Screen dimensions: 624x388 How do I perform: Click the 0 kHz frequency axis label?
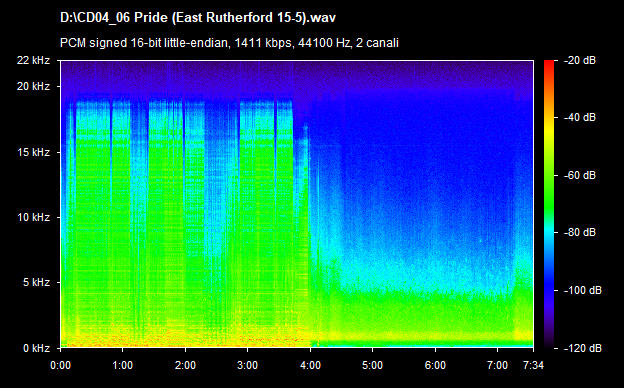coord(36,349)
